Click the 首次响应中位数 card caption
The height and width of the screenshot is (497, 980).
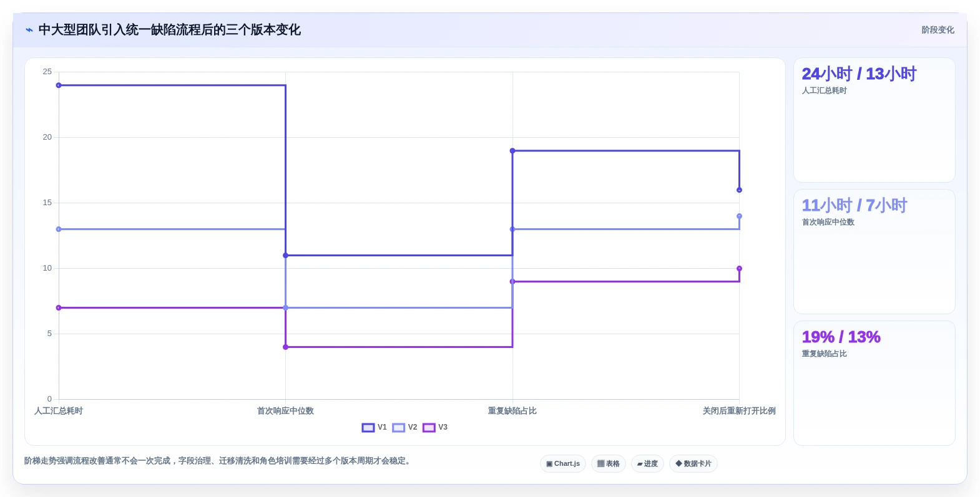[828, 222]
